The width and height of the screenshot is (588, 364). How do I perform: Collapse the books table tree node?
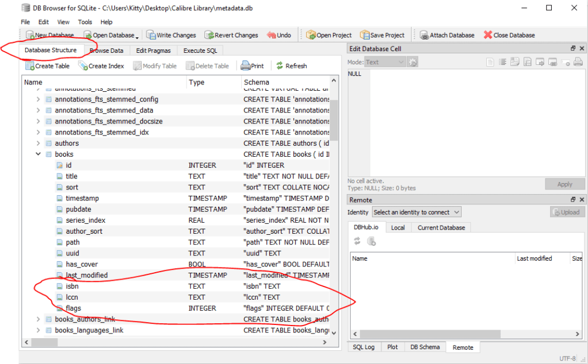tap(38, 154)
